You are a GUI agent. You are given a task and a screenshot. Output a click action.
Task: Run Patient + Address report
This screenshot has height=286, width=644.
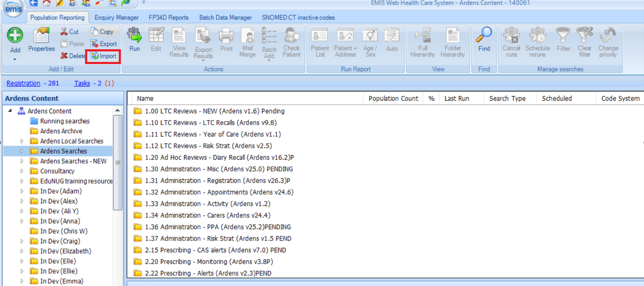[346, 43]
